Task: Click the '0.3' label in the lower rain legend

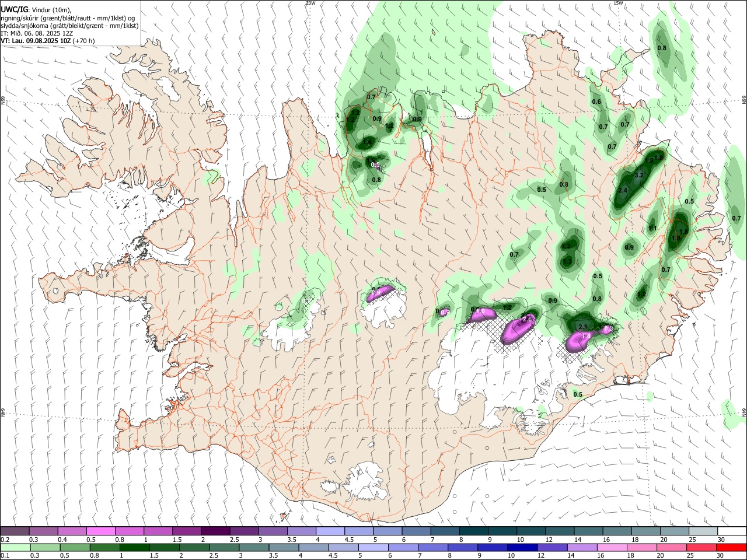Action: point(34,556)
